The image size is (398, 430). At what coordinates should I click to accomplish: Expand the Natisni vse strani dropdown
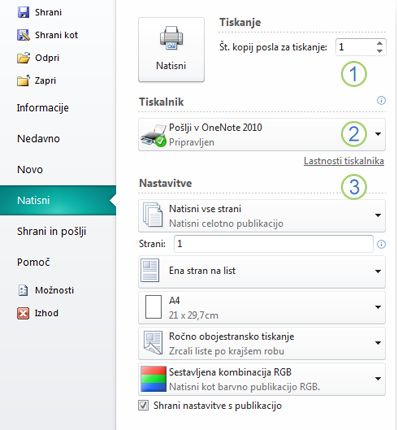(378, 215)
